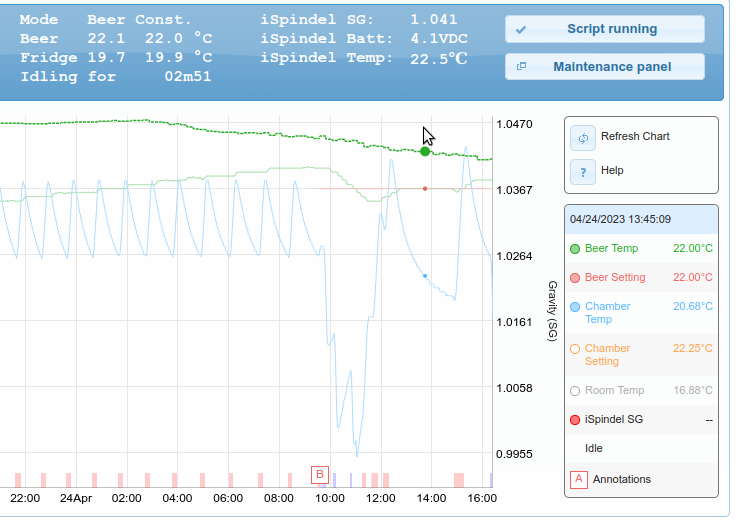Click the Annotations legend label
Screen dimensions: 752x523
click(622, 479)
